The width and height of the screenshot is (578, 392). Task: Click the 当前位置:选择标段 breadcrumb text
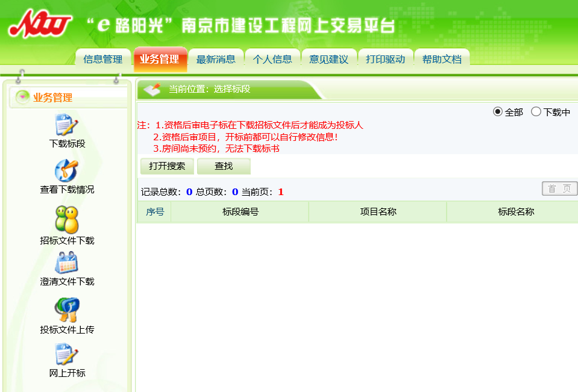click(x=209, y=89)
